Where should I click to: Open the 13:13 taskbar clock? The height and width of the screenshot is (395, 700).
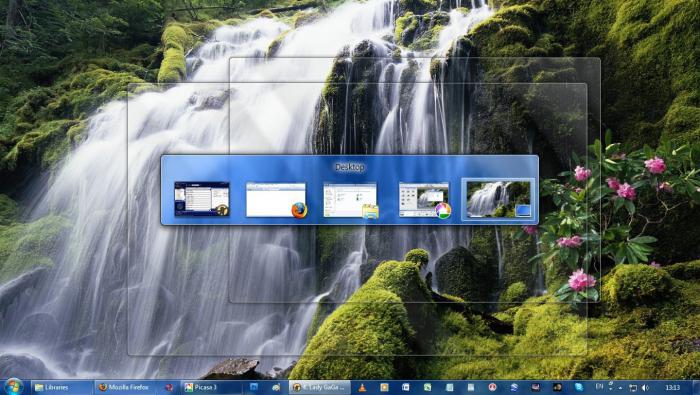click(672, 388)
